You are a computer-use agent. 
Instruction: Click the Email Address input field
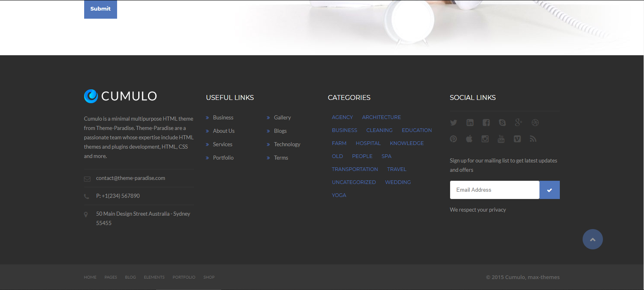coord(494,190)
